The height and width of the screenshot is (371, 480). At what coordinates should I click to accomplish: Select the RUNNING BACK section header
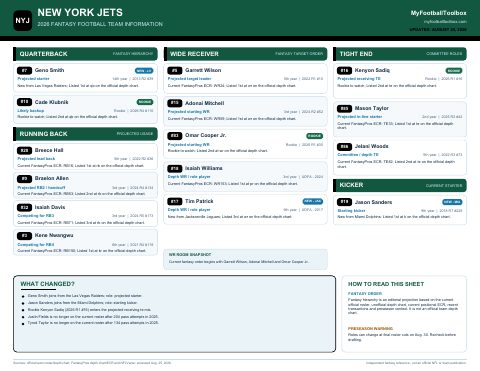(x=85, y=134)
